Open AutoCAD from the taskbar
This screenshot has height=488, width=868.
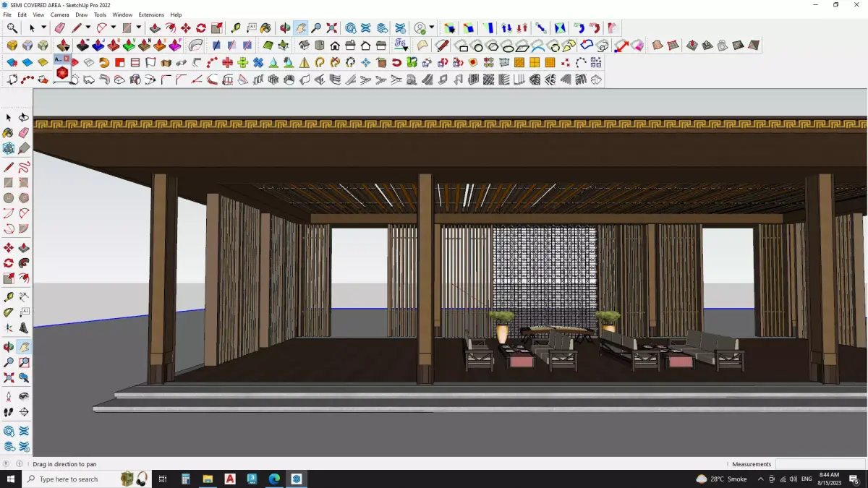(x=230, y=479)
